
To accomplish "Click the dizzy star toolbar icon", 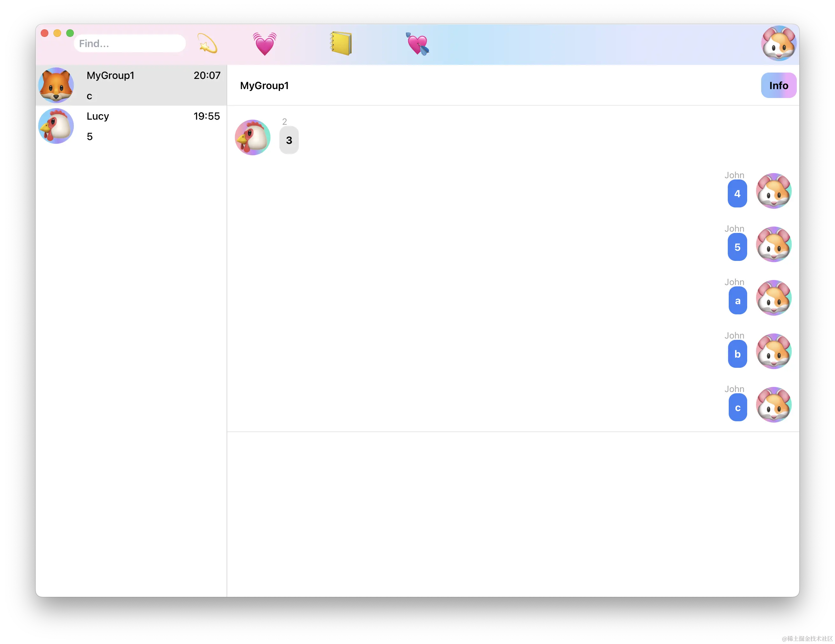I will [207, 44].
